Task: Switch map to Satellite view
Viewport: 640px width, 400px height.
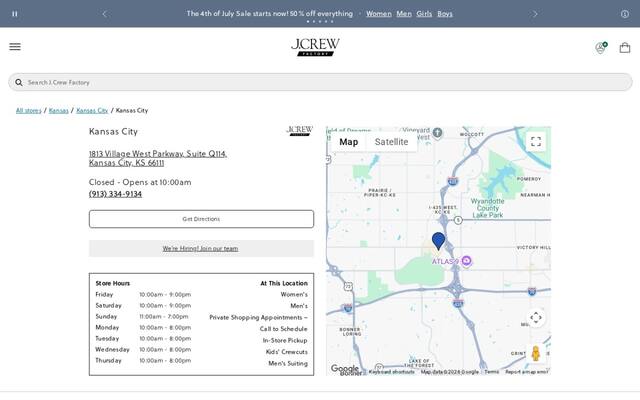Action: tap(391, 142)
